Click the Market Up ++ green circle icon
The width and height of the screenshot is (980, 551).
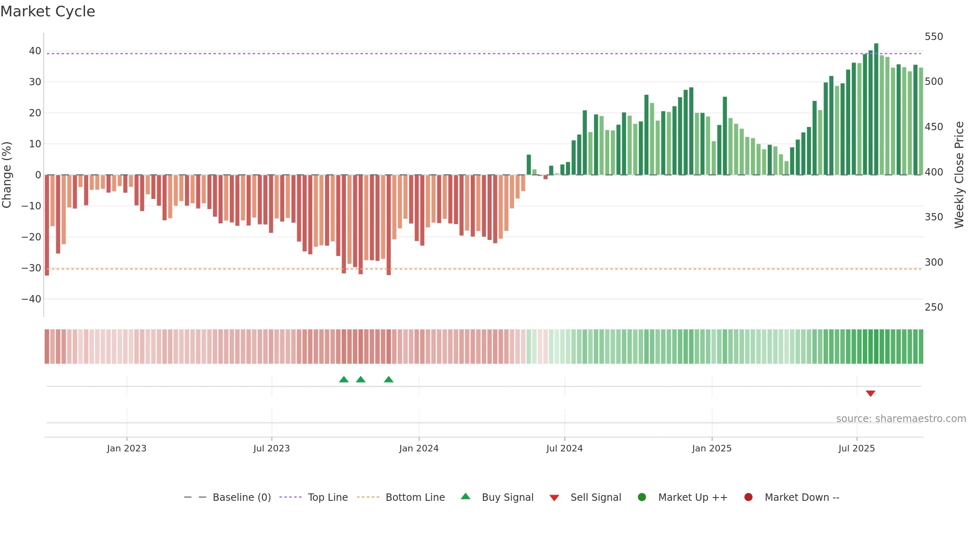pos(642,497)
